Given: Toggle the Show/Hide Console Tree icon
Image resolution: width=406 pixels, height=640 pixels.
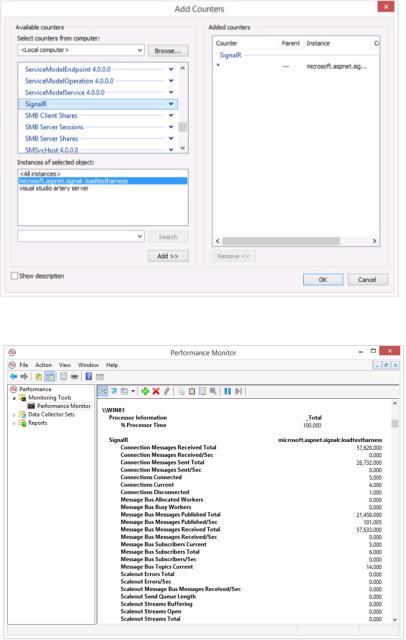Looking at the screenshot, I should 50,376.
